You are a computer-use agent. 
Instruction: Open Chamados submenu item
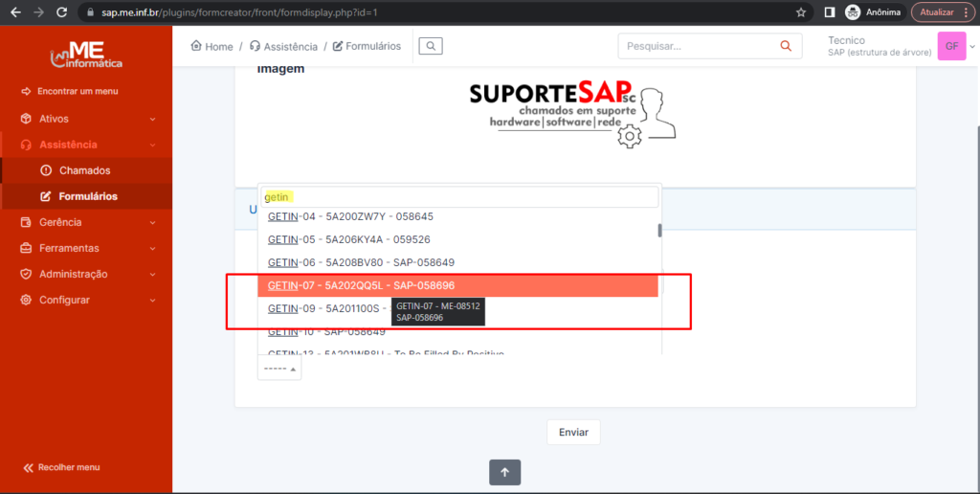tap(85, 170)
